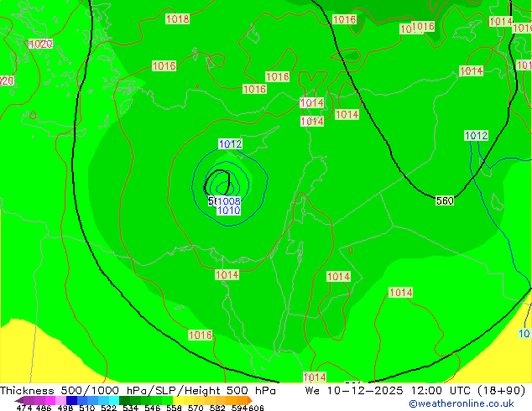Click the orange arrow end of the legend
The height and width of the screenshot is (411, 532).
(250, 400)
